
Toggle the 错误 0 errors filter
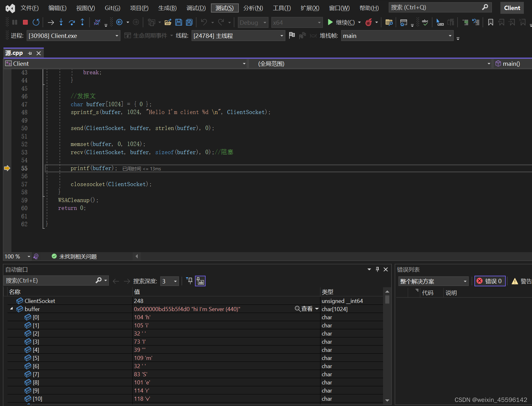pyautogui.click(x=490, y=281)
